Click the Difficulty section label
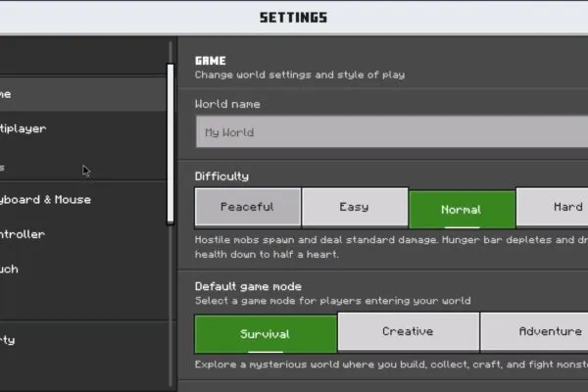Screen dimensions: 588x392 (x=221, y=176)
